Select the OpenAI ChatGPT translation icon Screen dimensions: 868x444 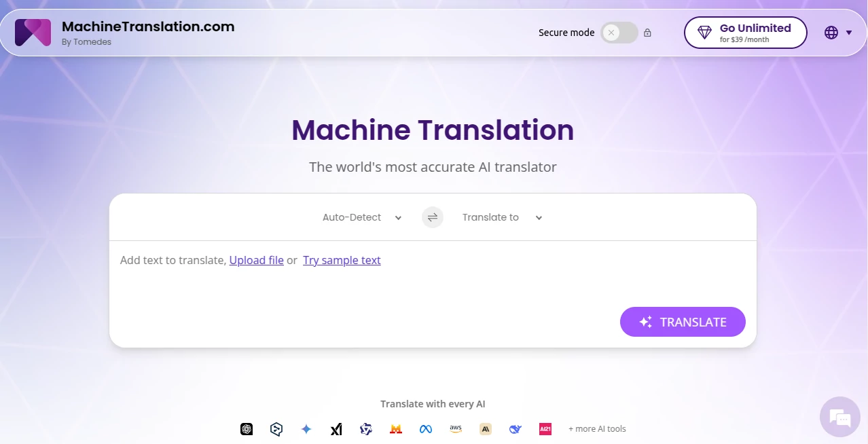tap(246, 429)
